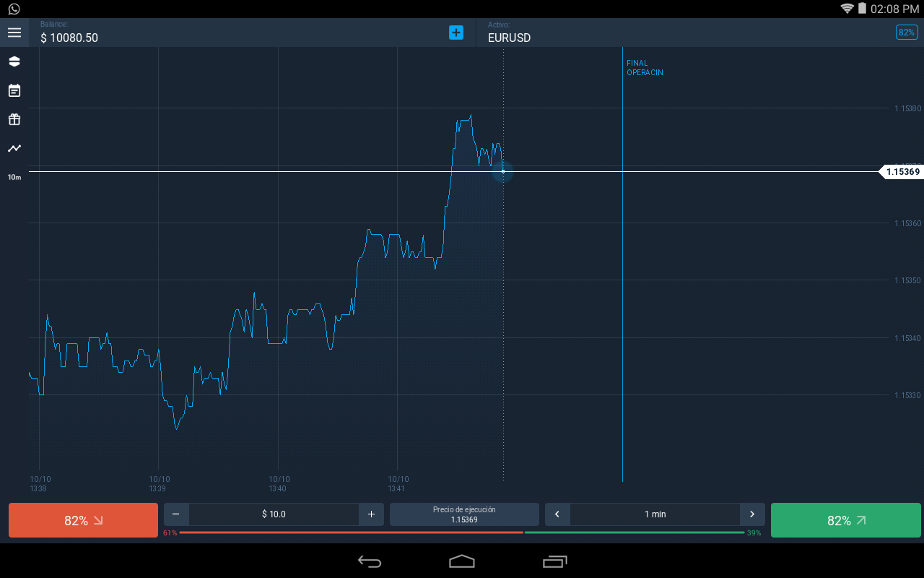Change the 10m chart timeframe
Image resolution: width=924 pixels, height=578 pixels.
tap(14, 177)
